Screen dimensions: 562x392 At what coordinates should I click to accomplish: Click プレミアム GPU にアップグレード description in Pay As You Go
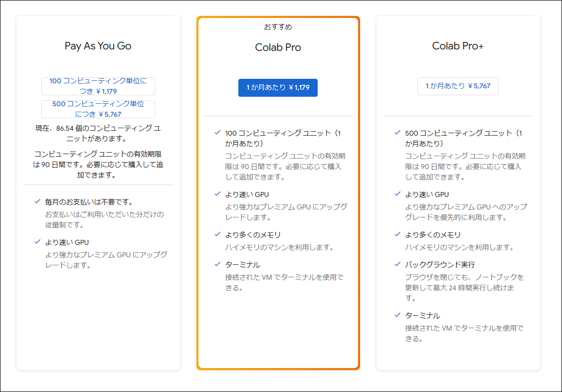tap(106, 260)
